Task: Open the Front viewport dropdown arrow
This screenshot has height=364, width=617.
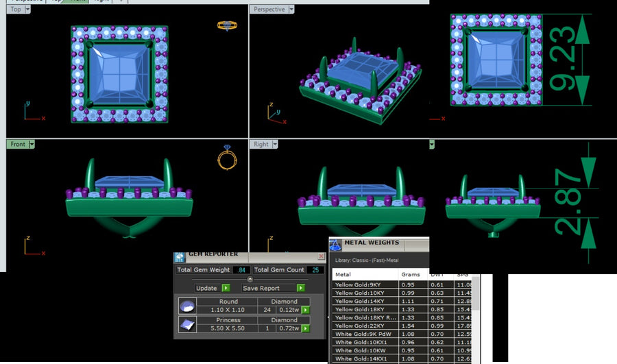Action: [x=32, y=145]
